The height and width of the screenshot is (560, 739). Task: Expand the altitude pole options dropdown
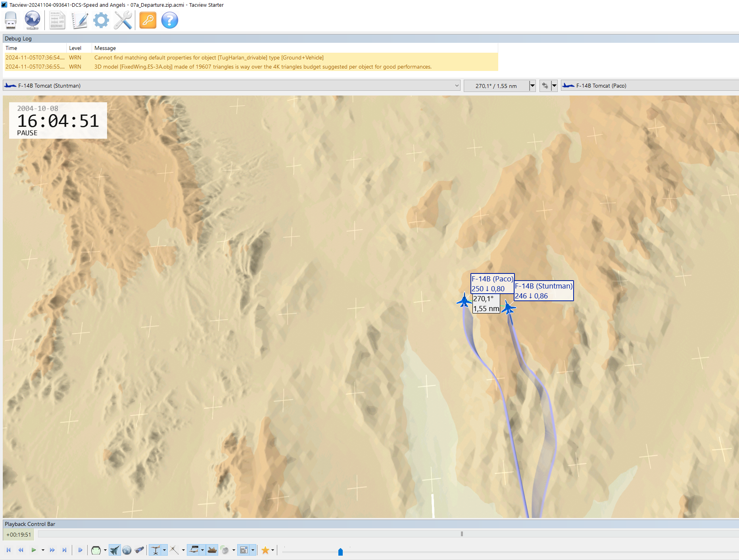(x=164, y=550)
